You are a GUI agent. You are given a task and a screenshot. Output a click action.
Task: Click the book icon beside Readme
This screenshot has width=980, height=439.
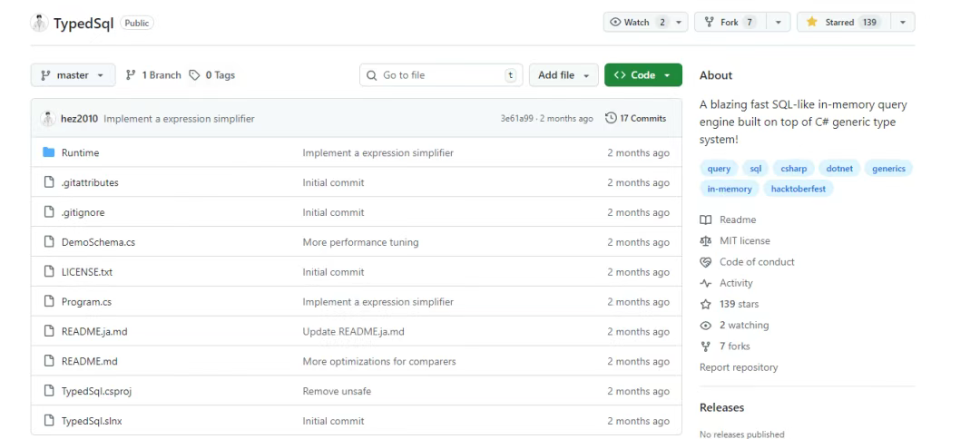(x=706, y=220)
